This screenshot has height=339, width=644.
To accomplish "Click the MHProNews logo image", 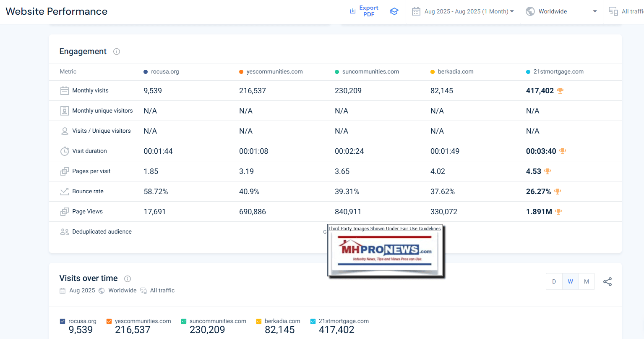I will [385, 252].
